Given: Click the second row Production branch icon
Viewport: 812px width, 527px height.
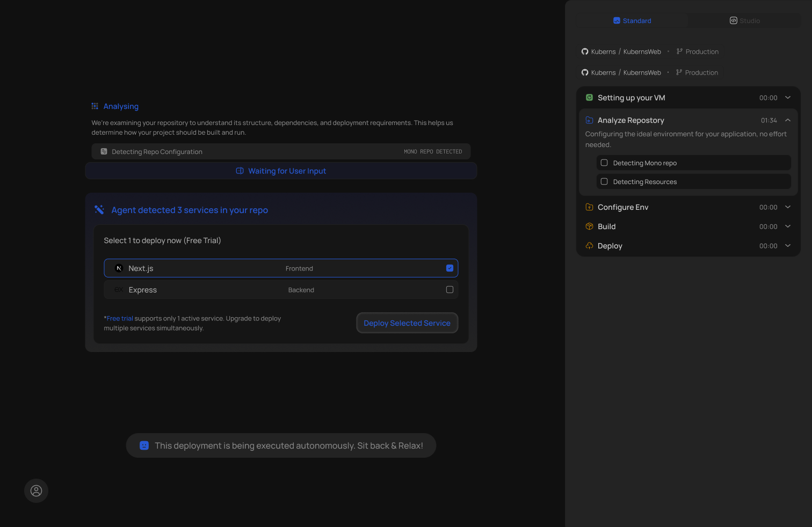Looking at the screenshot, I should [679, 72].
